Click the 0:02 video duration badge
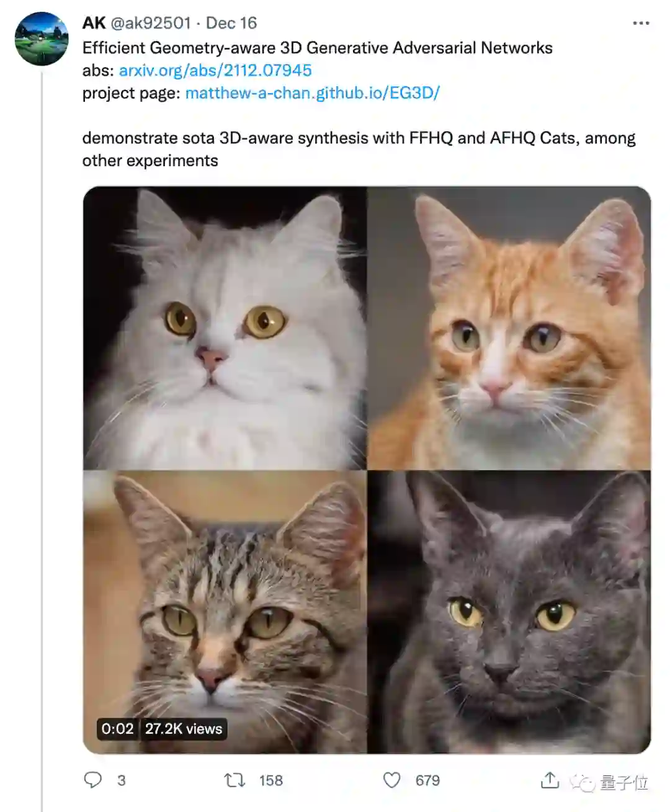The width and height of the screenshot is (670, 812). tap(117, 729)
